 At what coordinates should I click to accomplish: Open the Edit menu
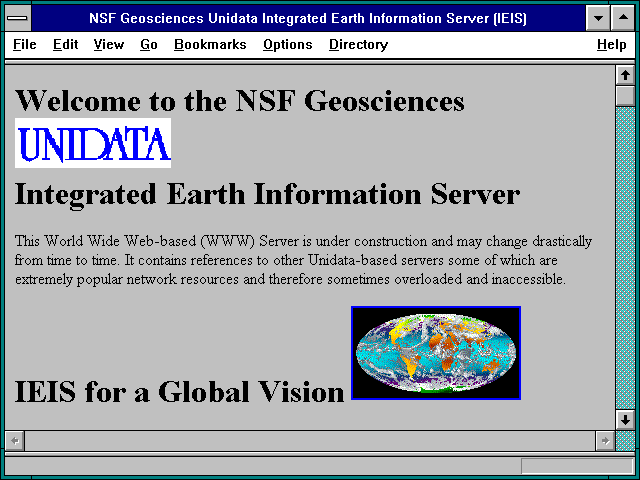tap(65, 44)
